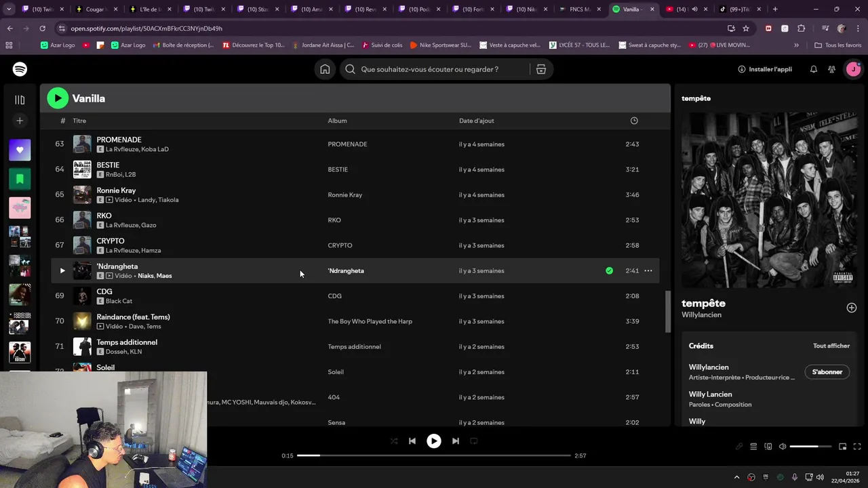The height and width of the screenshot is (488, 868).
Task: Select the CDG track title
Action: (x=104, y=291)
